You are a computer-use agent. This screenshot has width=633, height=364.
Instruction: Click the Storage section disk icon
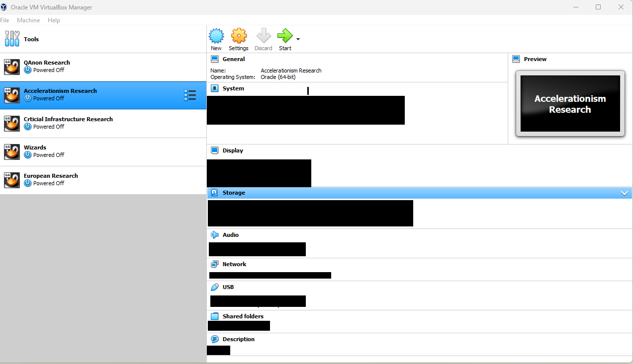click(x=214, y=193)
